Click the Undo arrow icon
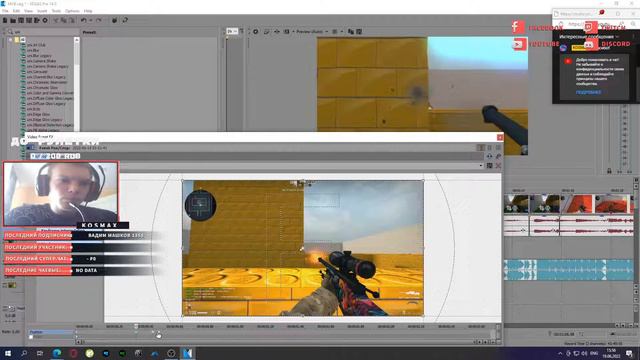 (83, 20)
